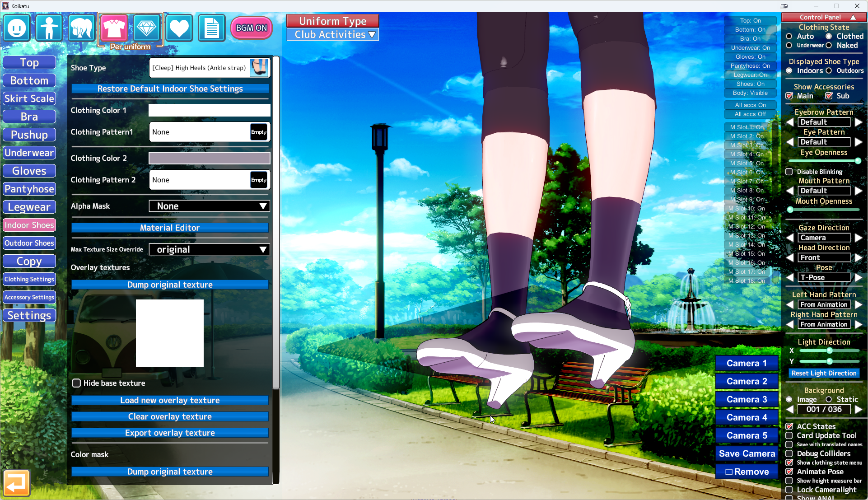Viewport: 868px width, 500px height.
Task: Select Static background option
Action: [829, 399]
